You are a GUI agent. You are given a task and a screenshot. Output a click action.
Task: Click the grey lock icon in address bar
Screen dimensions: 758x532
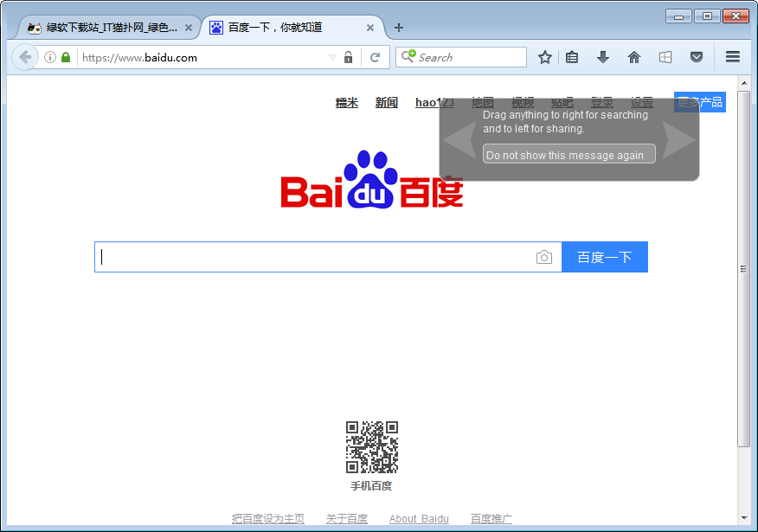tap(348, 57)
